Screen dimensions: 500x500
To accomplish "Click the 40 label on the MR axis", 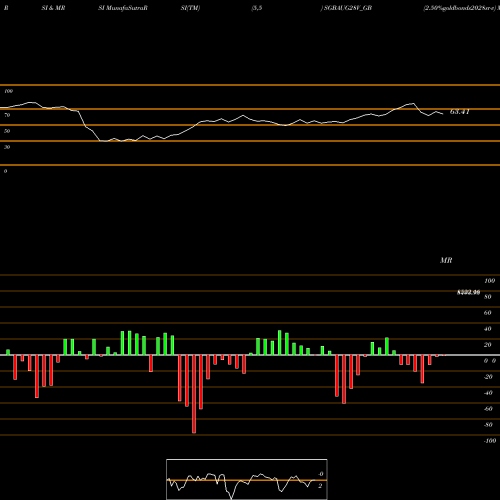I will (488, 329).
